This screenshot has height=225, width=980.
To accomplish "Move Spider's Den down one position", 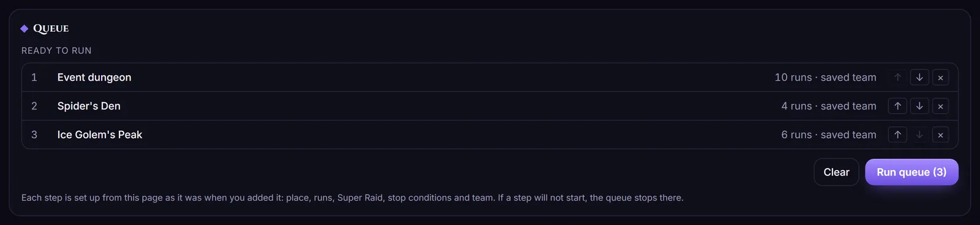I will click(x=919, y=106).
